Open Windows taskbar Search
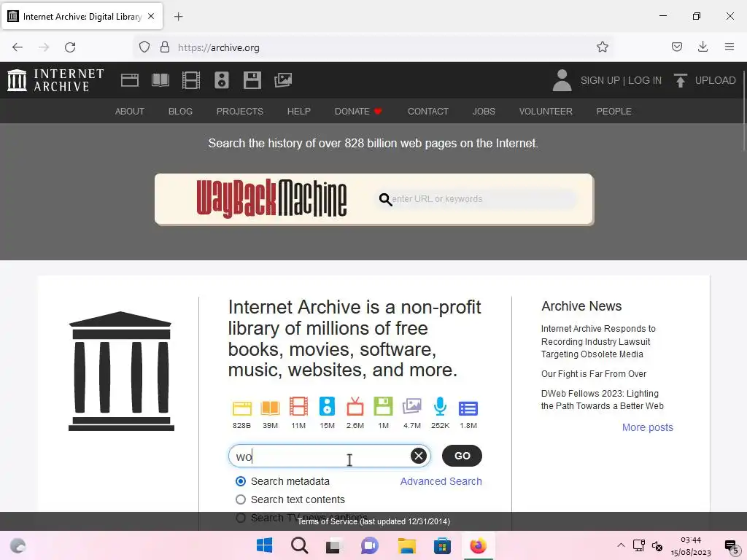The height and width of the screenshot is (560, 747). [300, 545]
